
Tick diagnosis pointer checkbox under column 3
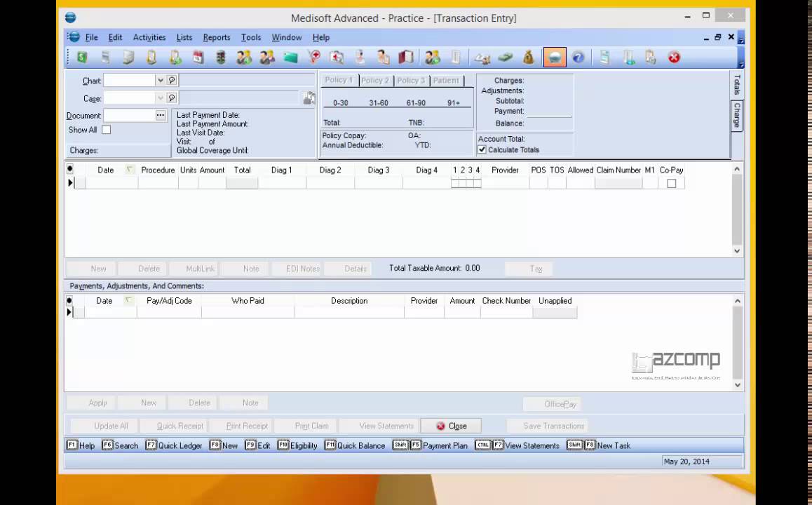pyautogui.click(x=471, y=183)
